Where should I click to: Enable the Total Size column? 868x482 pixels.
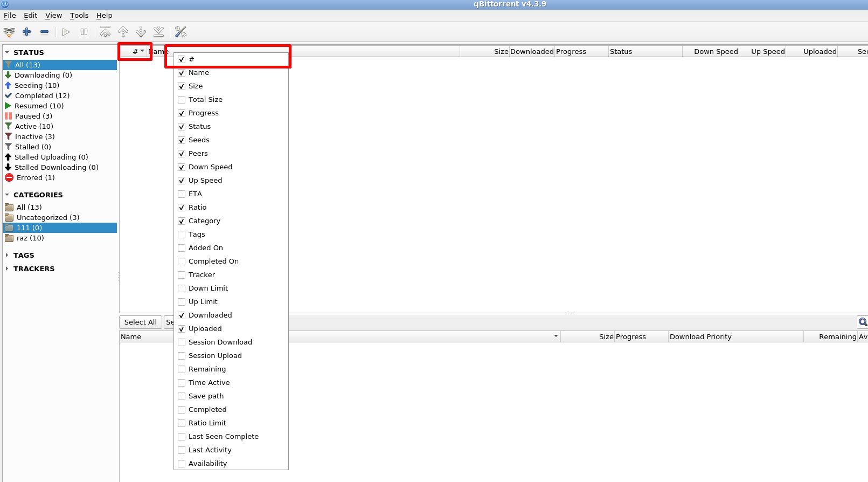click(182, 100)
